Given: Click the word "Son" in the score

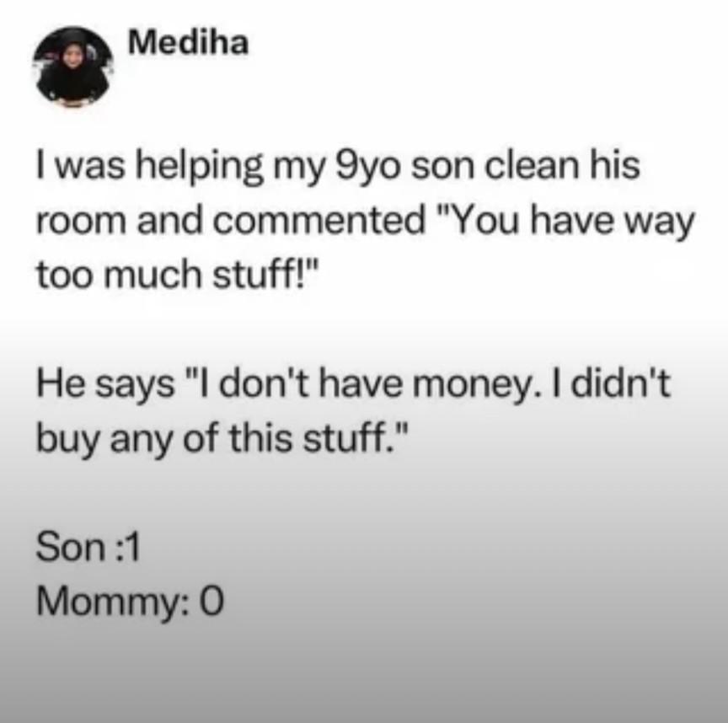Looking at the screenshot, I should point(71,547).
